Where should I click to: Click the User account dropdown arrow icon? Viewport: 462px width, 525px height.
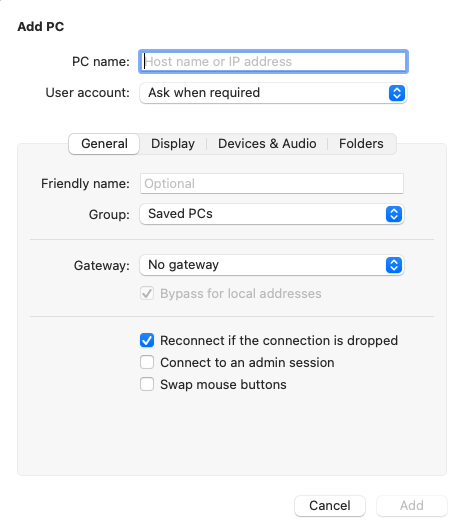pyautogui.click(x=397, y=93)
